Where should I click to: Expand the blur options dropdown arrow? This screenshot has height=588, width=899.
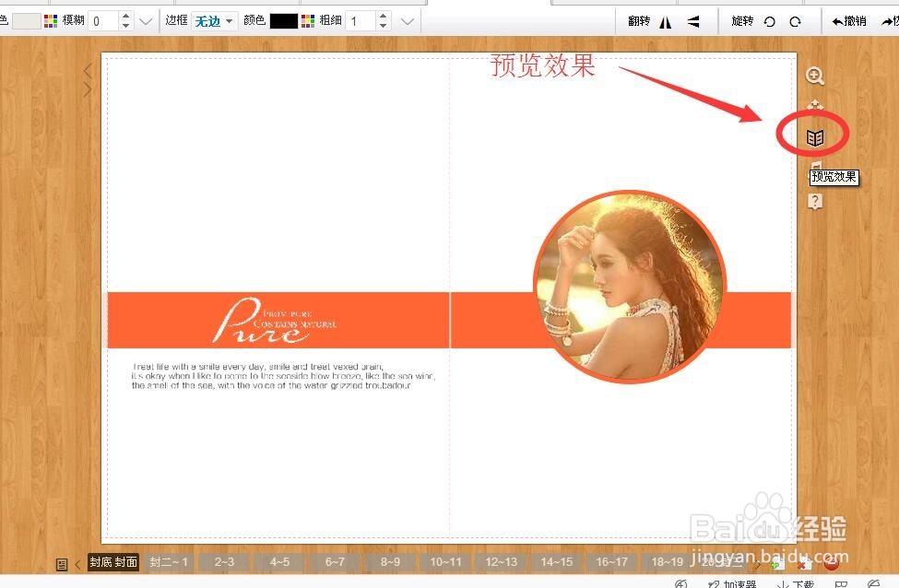146,20
